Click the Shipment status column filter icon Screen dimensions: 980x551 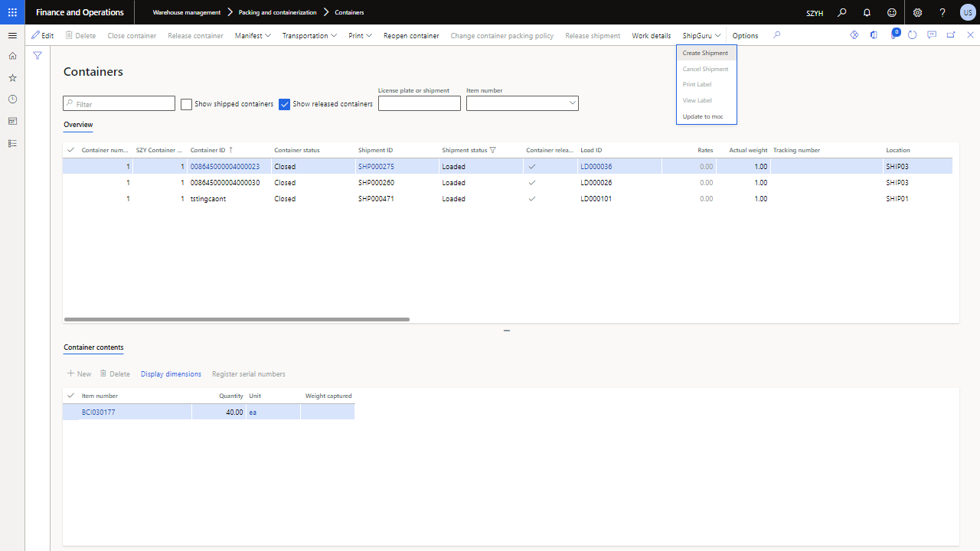point(493,150)
